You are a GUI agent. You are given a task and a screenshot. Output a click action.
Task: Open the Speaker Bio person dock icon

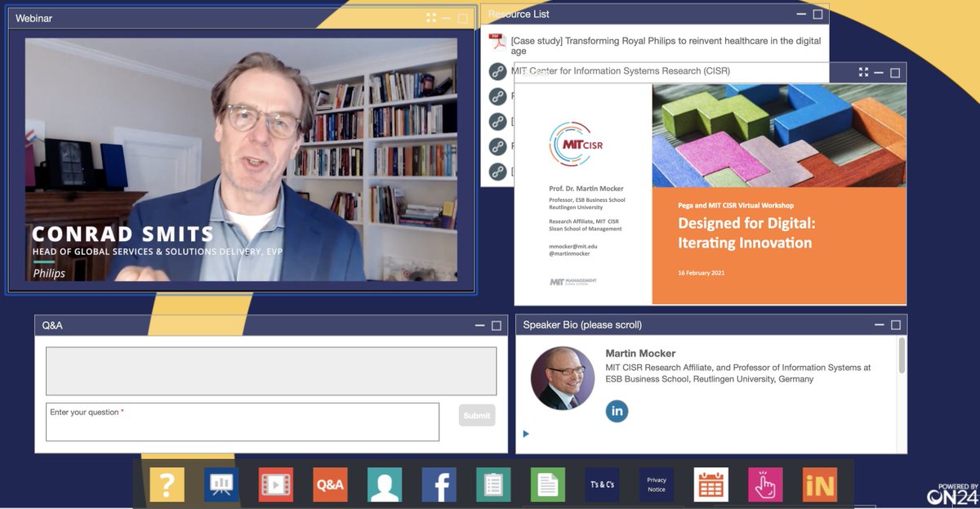(385, 484)
